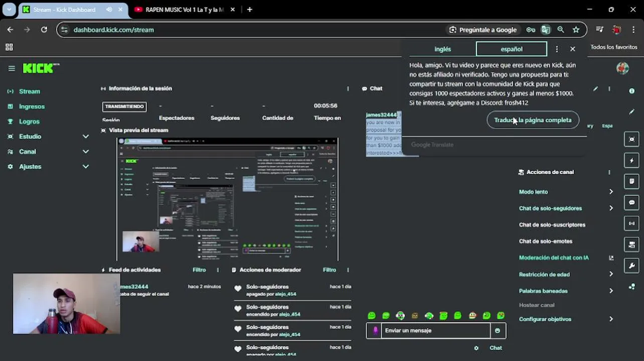The height and width of the screenshot is (361, 644).
Task: Open the Kick user avatar menu
Action: tap(622, 68)
